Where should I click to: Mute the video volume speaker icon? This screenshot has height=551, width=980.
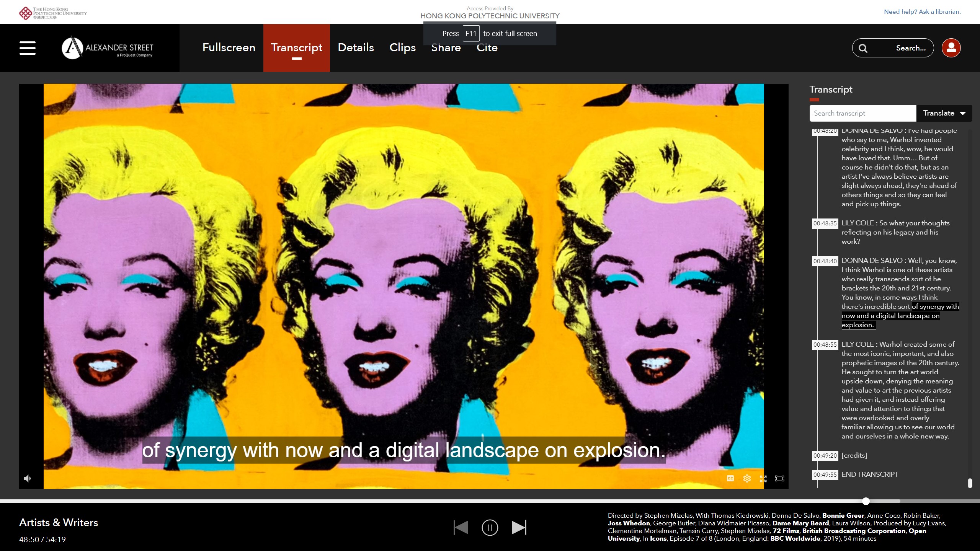pyautogui.click(x=27, y=478)
